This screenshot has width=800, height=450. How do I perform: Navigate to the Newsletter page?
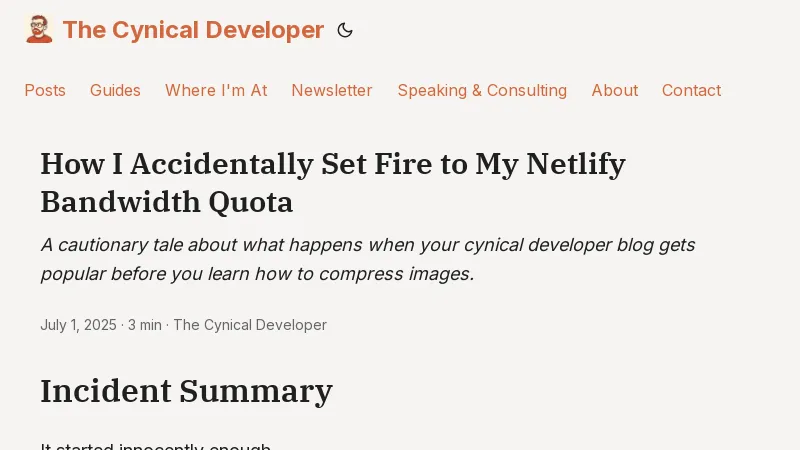[x=332, y=90]
